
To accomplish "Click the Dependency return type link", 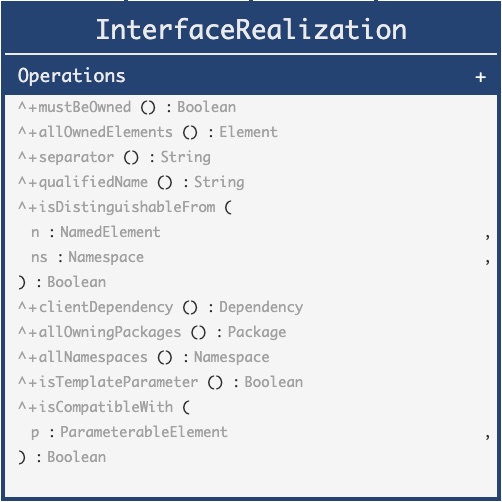I will 261,307.
